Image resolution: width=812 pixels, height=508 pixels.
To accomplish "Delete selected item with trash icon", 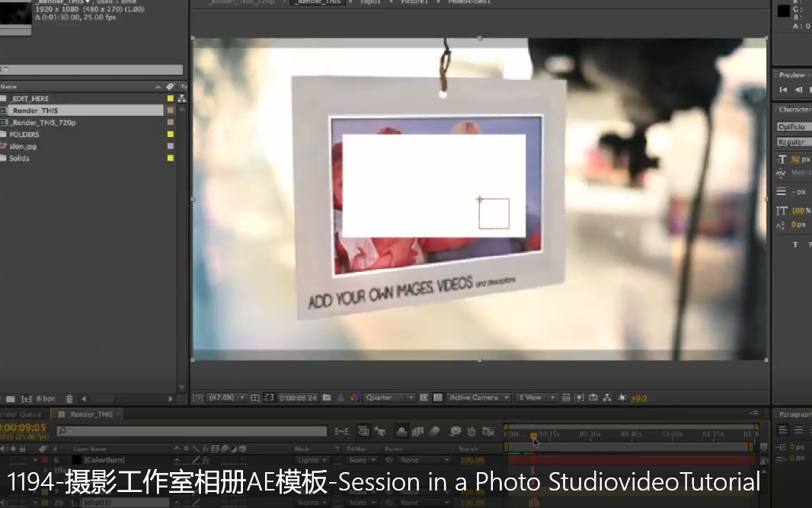I will [x=69, y=399].
